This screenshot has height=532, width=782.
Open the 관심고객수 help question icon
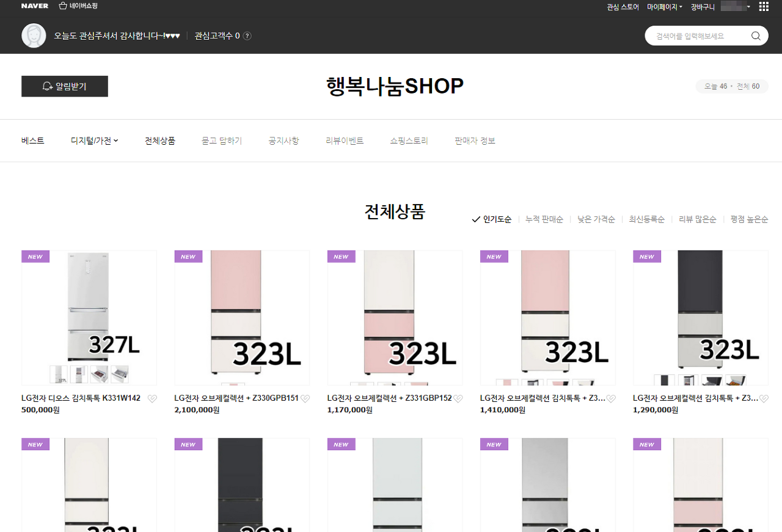tap(247, 36)
